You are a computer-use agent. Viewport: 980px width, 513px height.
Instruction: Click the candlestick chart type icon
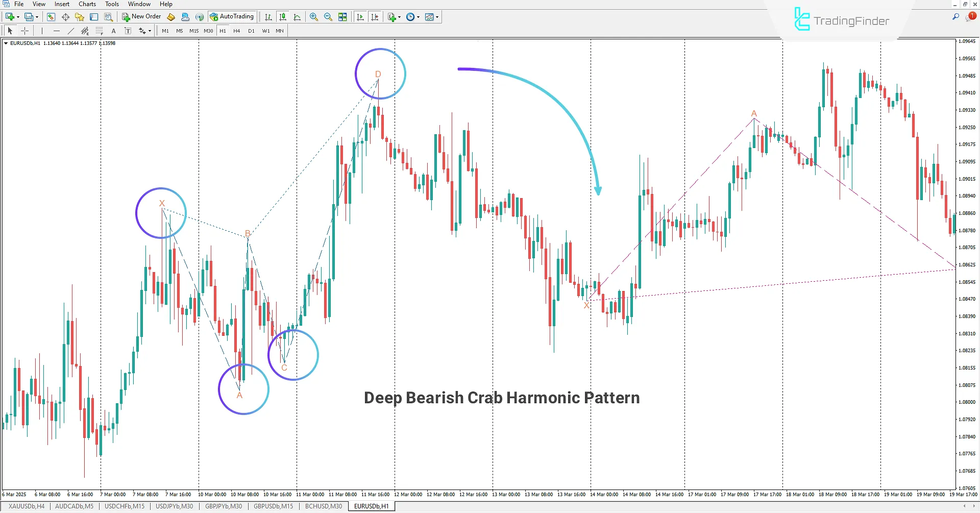coord(283,16)
